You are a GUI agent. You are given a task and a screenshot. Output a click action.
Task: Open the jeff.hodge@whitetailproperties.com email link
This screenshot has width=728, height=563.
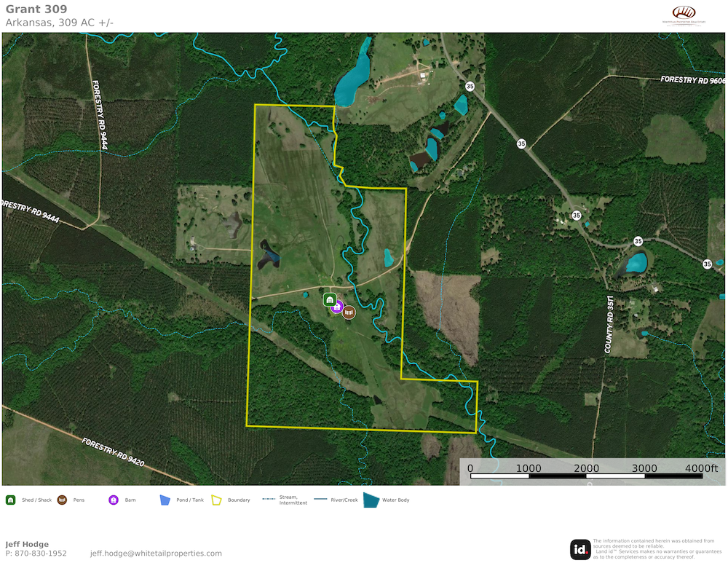tap(152, 554)
